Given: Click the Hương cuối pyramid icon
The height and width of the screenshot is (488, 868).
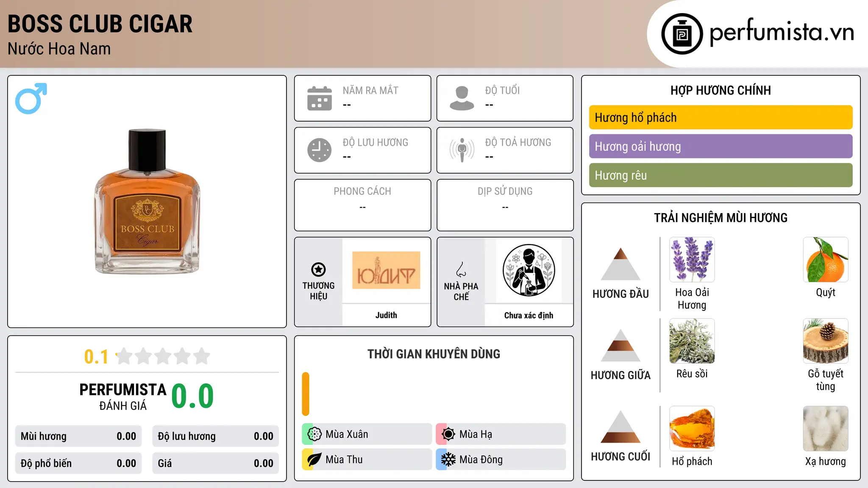Looking at the screenshot, I should pyautogui.click(x=620, y=427).
